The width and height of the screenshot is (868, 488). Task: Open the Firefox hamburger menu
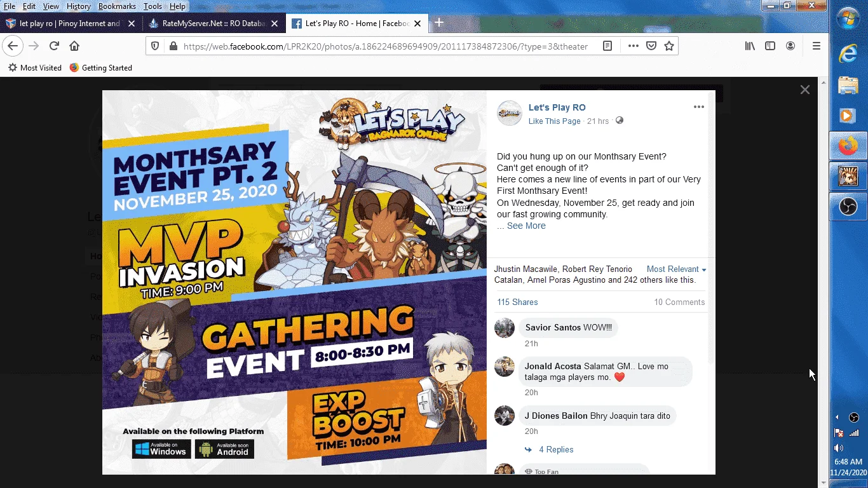click(x=817, y=46)
